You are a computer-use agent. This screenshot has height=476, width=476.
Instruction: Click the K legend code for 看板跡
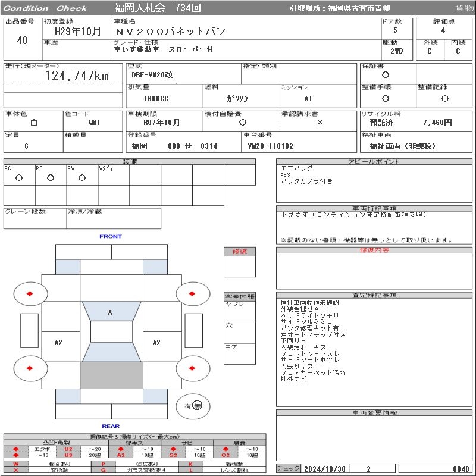[190, 464]
